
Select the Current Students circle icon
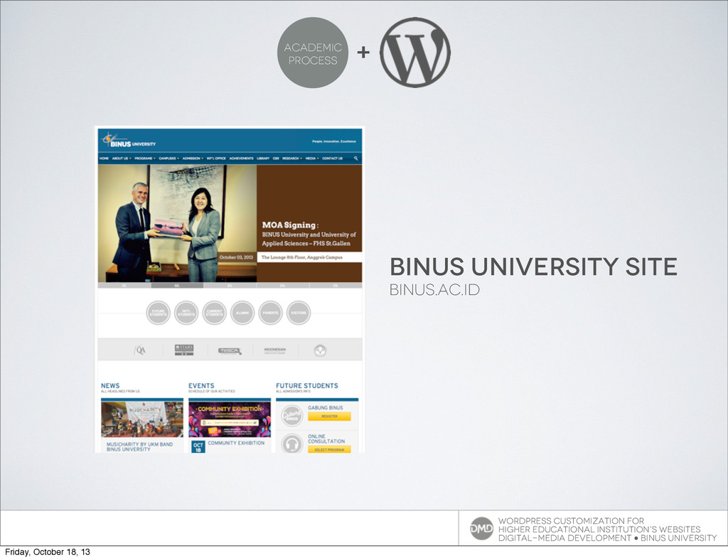point(214,313)
